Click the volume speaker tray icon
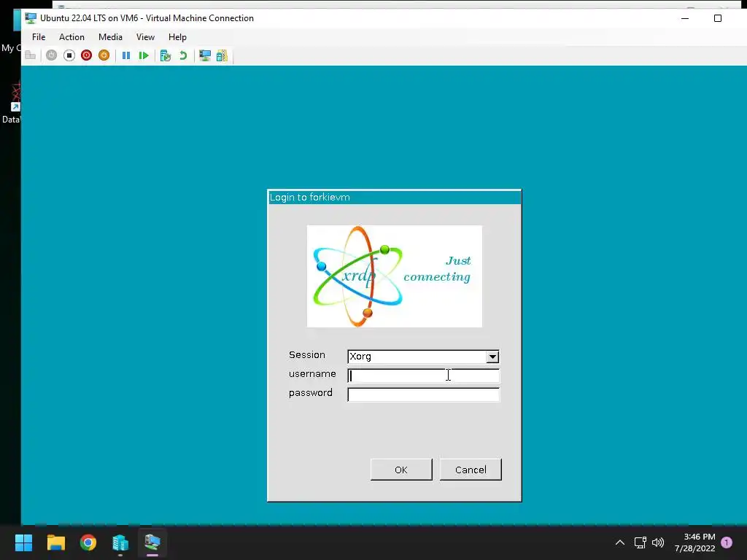The image size is (747, 560). [658, 542]
